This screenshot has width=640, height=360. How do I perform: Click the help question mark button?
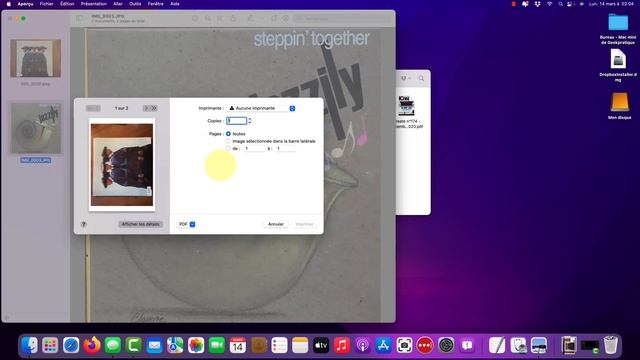tap(84, 224)
